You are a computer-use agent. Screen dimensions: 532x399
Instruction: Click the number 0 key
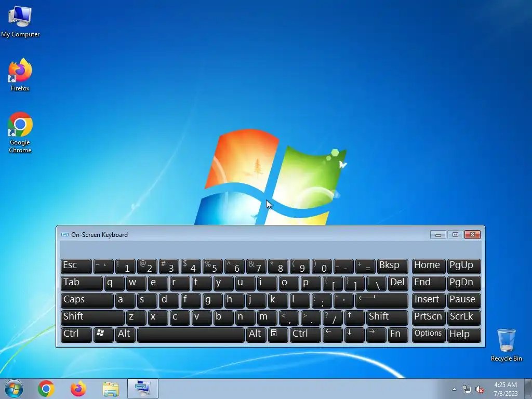pos(321,267)
